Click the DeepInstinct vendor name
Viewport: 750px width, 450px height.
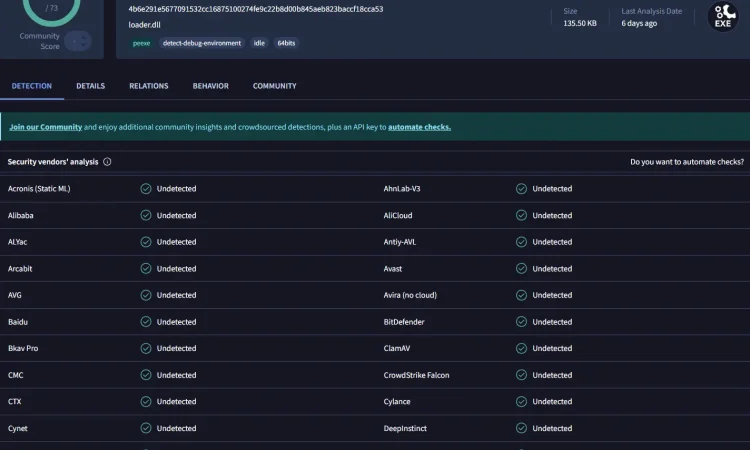coord(405,428)
